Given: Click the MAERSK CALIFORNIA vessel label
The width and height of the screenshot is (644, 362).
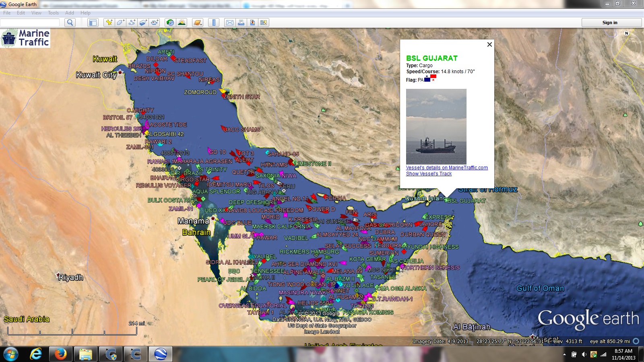Looking at the screenshot, I should coord(282,226).
